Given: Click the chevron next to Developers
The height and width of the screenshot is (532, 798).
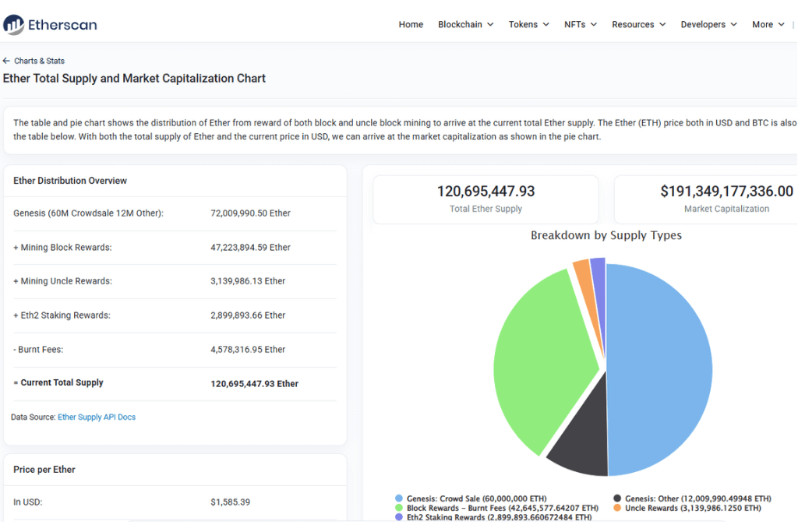Looking at the screenshot, I should [734, 24].
